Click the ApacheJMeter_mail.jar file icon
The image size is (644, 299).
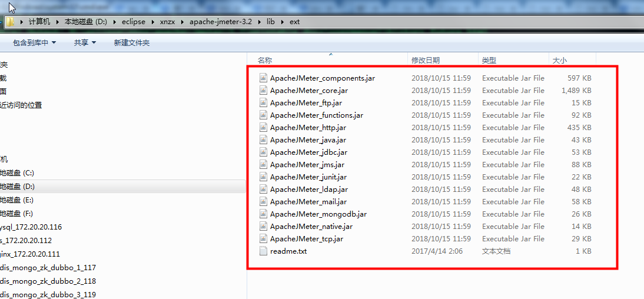263,202
